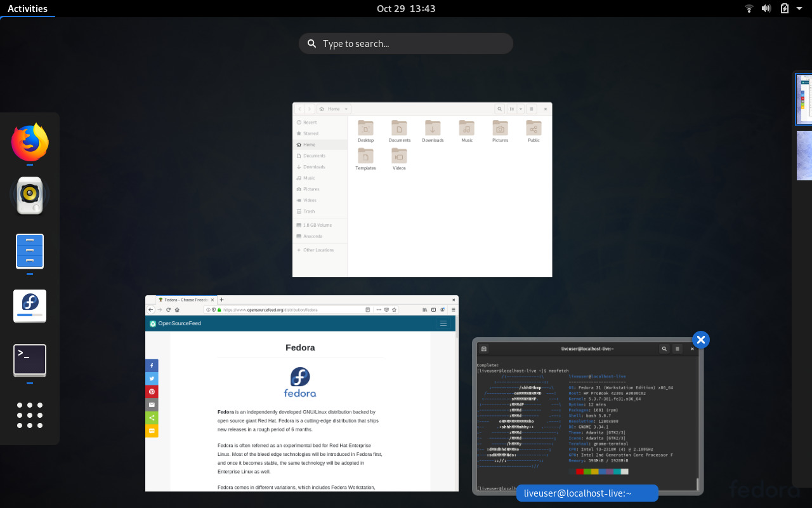Click the terminal new tab icon

484,349
